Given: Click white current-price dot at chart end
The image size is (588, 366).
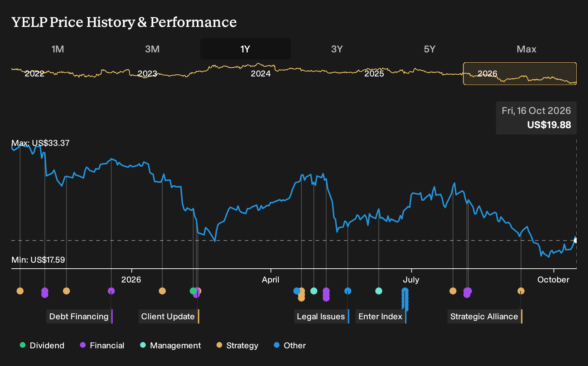Looking at the screenshot, I should (x=576, y=241).
